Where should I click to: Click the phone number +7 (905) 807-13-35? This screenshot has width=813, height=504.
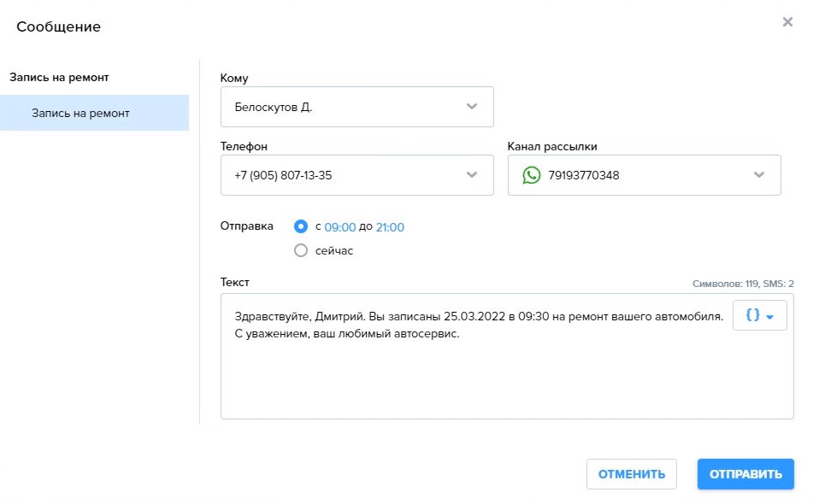pyautogui.click(x=283, y=175)
